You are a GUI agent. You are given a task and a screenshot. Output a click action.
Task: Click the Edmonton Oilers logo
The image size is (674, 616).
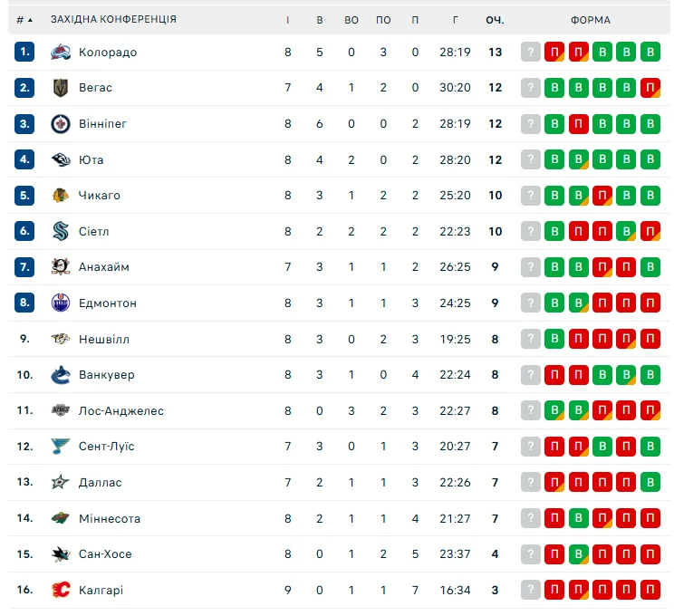coord(61,303)
